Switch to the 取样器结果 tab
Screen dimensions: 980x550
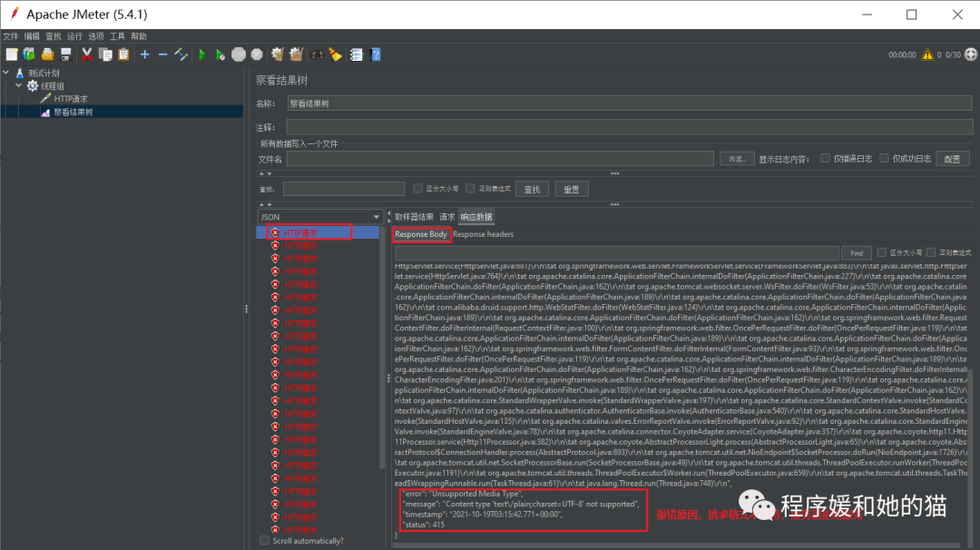[x=414, y=217]
